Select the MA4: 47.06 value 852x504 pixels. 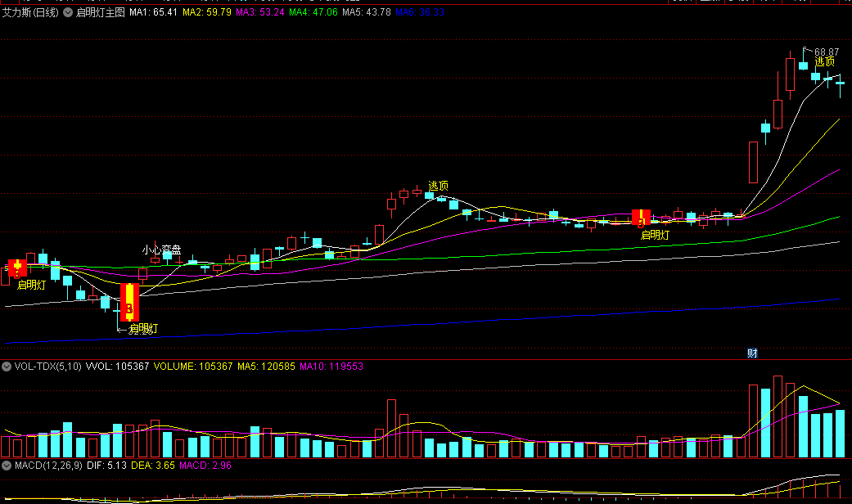tap(313, 12)
